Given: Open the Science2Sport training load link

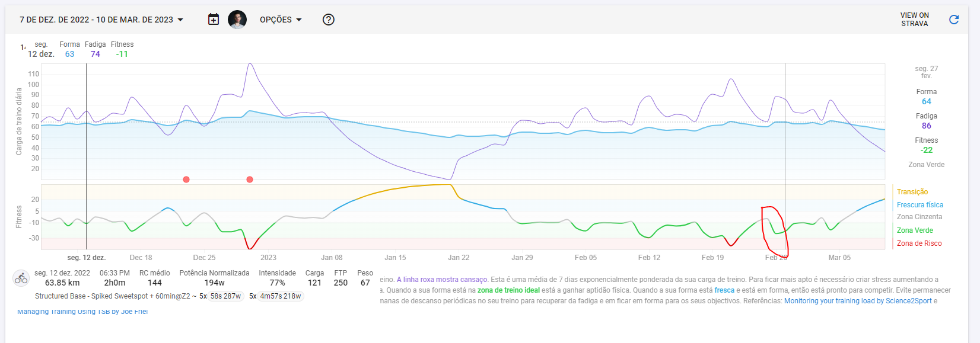Looking at the screenshot, I should click(858, 301).
